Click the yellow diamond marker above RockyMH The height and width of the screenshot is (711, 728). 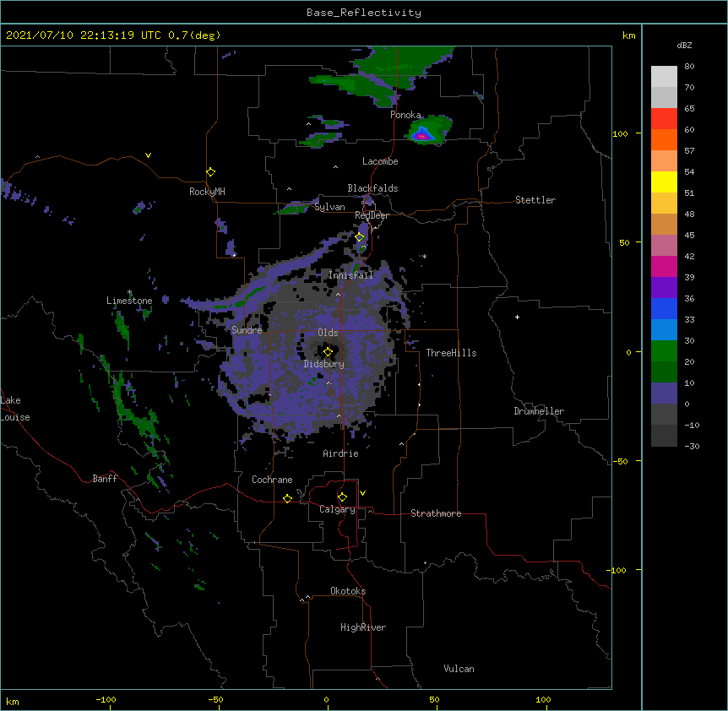pyautogui.click(x=210, y=172)
